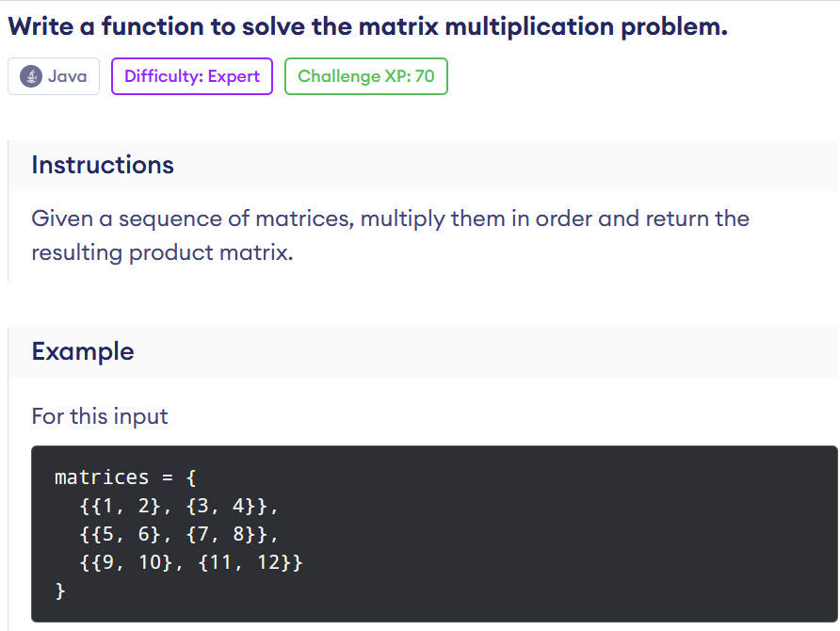The height and width of the screenshot is (631, 840).
Task: Click the 'Given a sequence of matrices' text line
Action: [x=390, y=219]
